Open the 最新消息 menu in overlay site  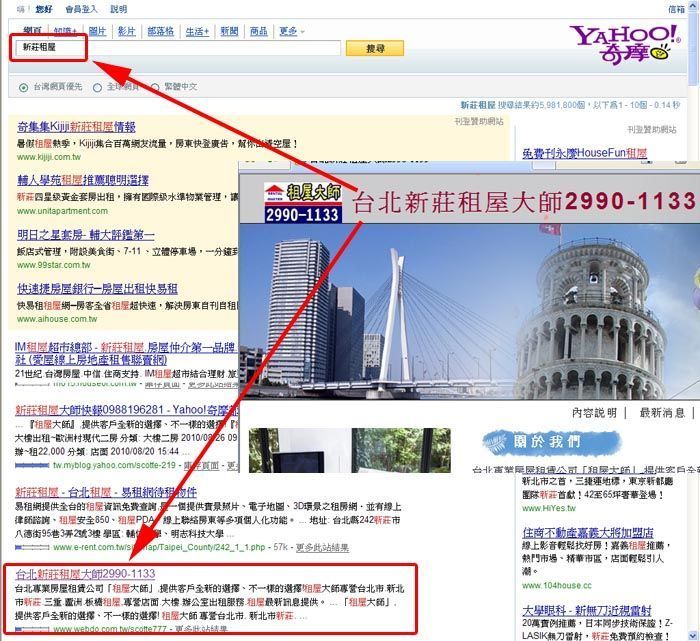click(x=662, y=413)
